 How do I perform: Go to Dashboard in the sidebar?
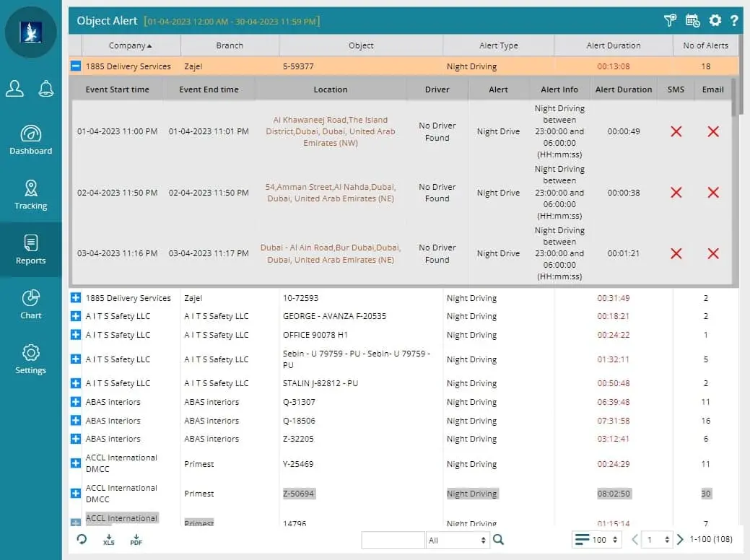[x=30, y=141]
